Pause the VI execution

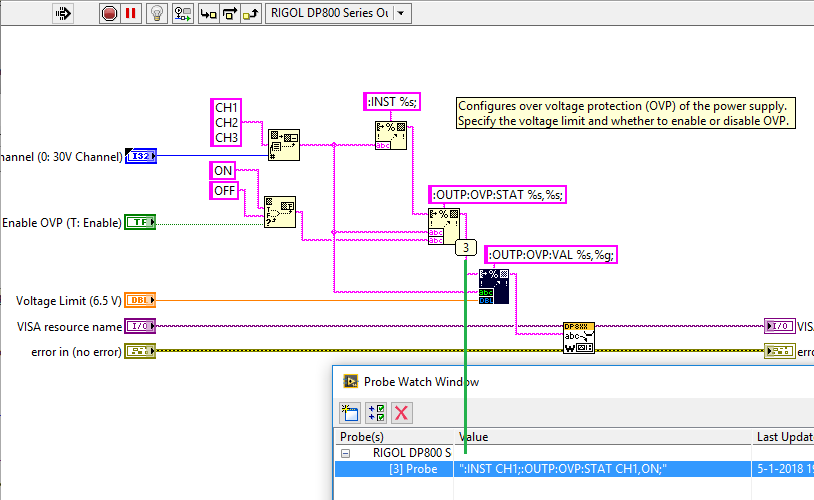click(131, 13)
